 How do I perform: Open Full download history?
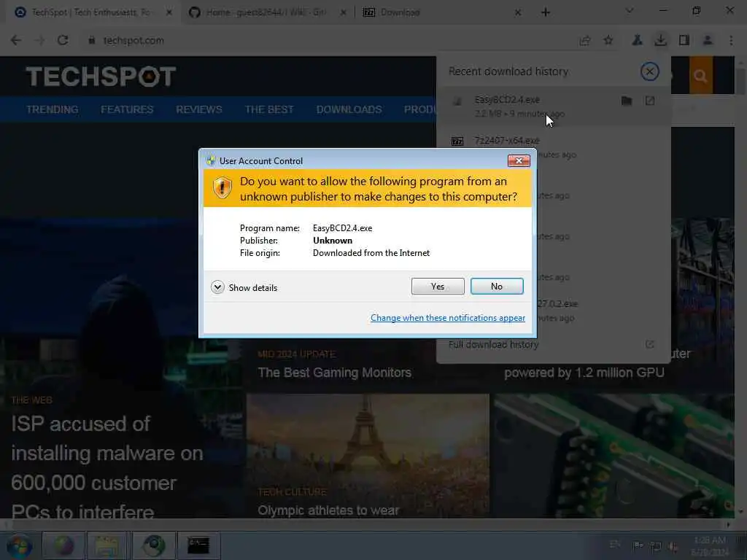(494, 344)
